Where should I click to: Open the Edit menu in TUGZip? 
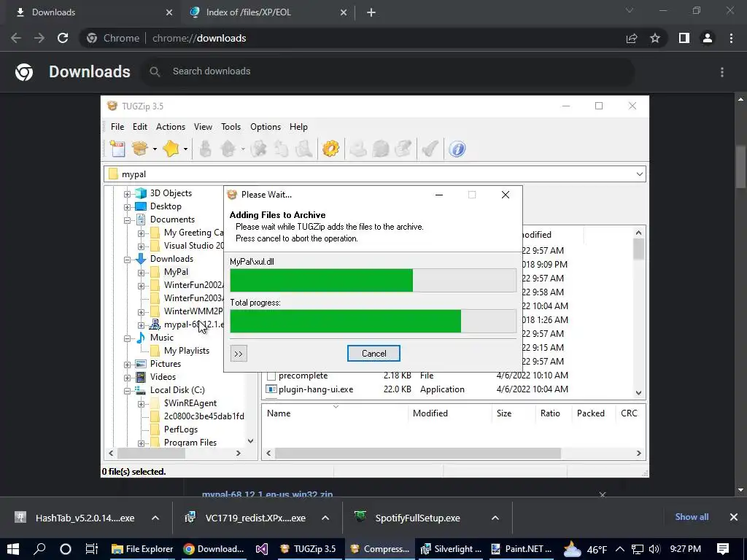coord(139,127)
